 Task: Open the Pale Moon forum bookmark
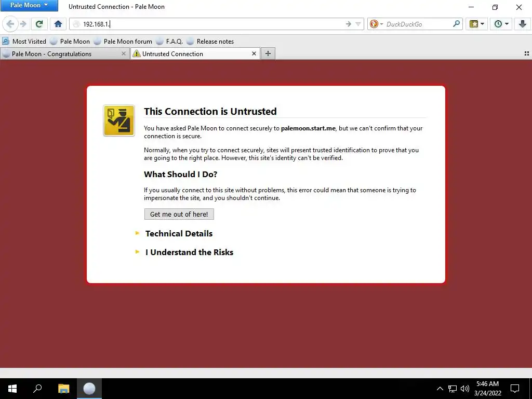click(x=123, y=42)
